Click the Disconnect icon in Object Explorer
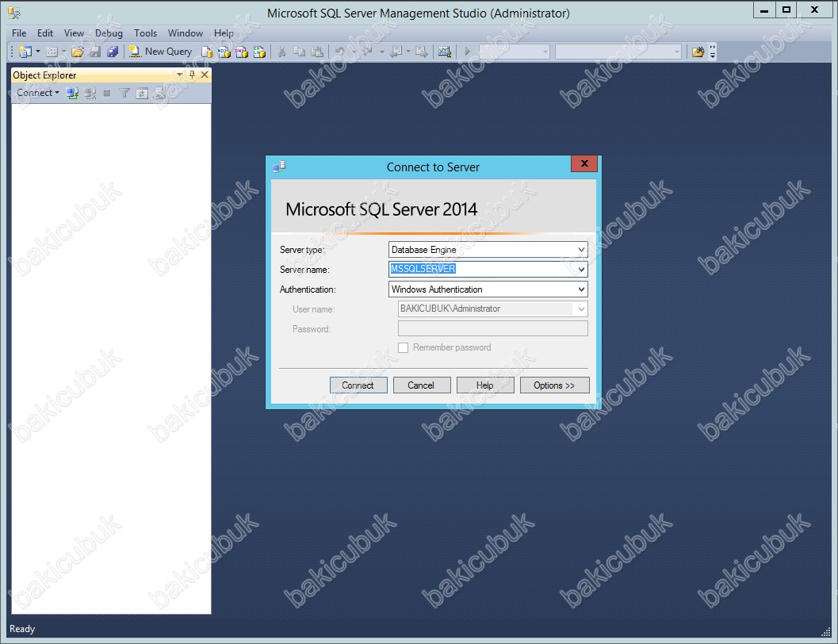 click(90, 94)
